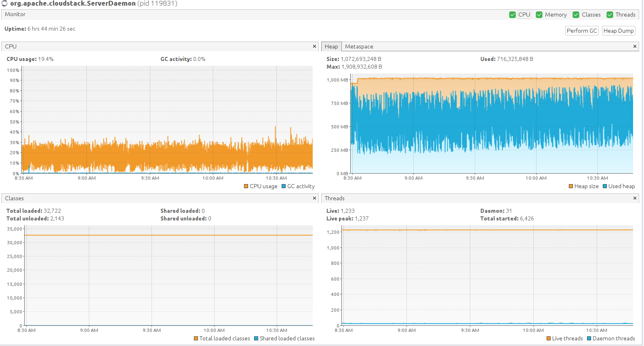Viewport: 644px width, 346px height.
Task: Close the Classes graph panel
Action: (x=314, y=198)
